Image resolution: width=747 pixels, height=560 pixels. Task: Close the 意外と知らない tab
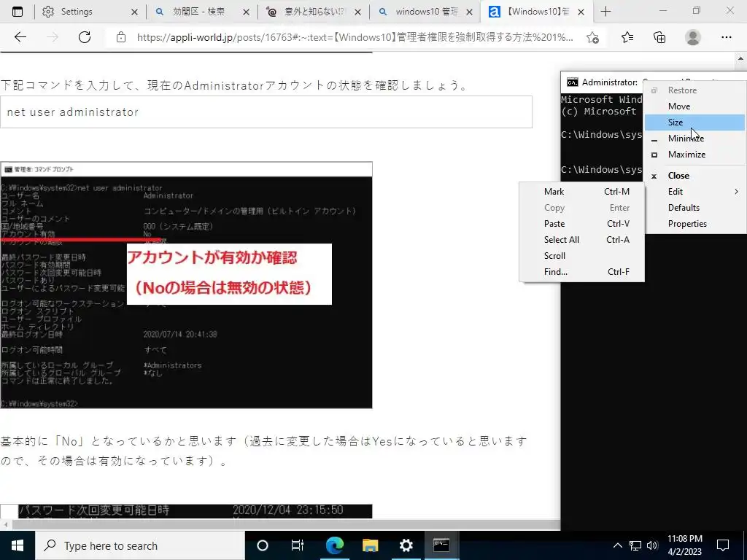tap(357, 12)
